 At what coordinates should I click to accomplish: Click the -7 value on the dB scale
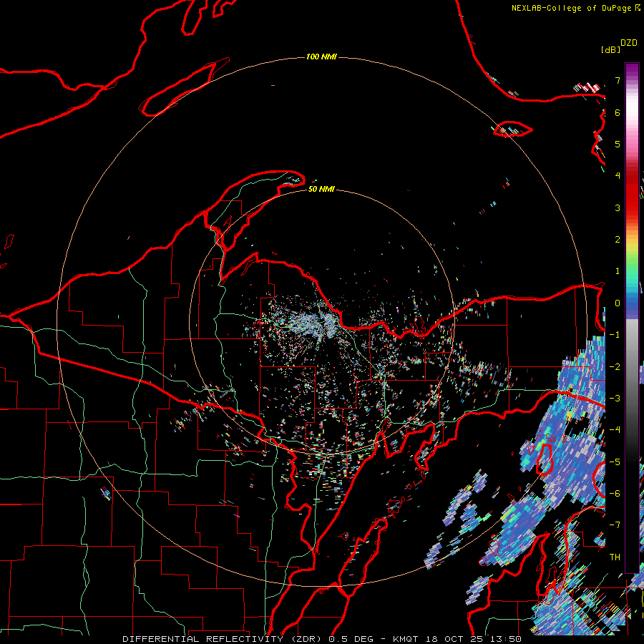615,525
